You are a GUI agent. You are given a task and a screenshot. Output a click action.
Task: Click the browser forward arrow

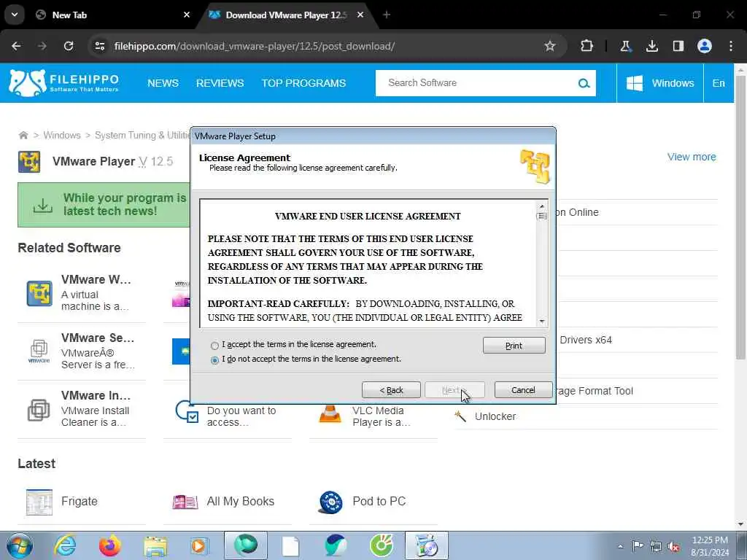coord(42,46)
